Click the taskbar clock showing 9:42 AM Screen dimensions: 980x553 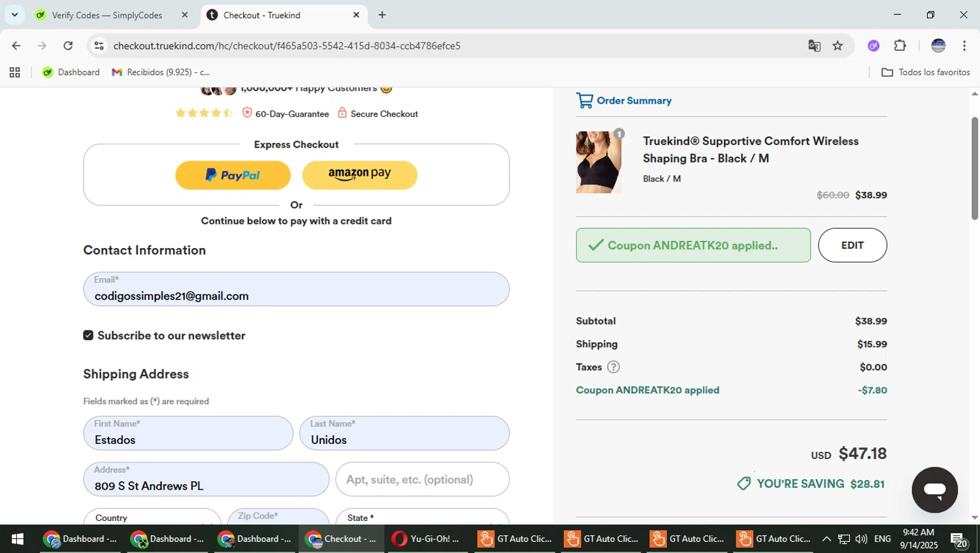[919, 539]
